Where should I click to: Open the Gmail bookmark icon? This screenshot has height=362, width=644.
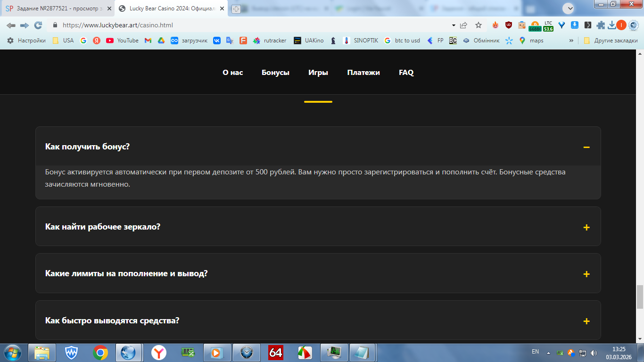coord(148,41)
